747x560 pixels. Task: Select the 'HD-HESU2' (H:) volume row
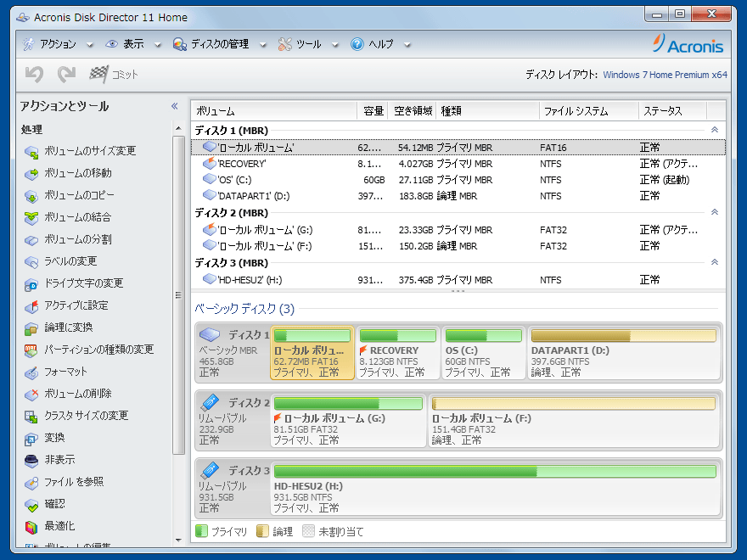coord(458,280)
